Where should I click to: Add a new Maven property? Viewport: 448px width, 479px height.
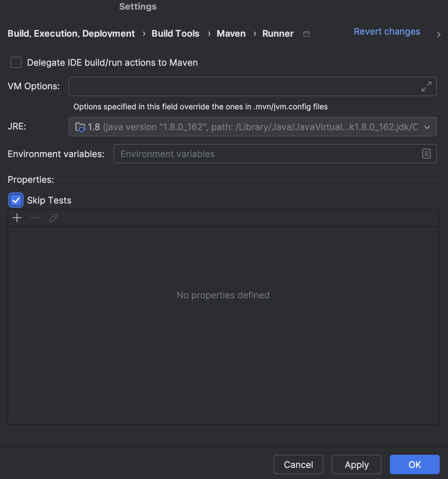pyautogui.click(x=17, y=218)
